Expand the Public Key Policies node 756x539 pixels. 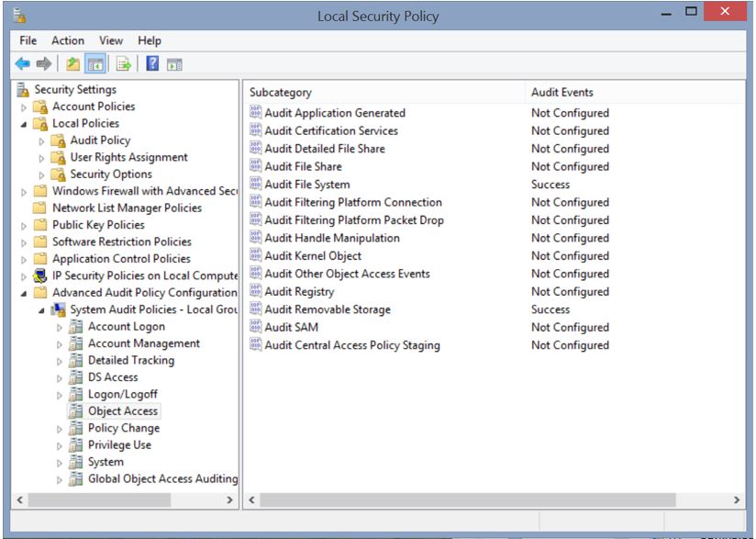(x=25, y=225)
